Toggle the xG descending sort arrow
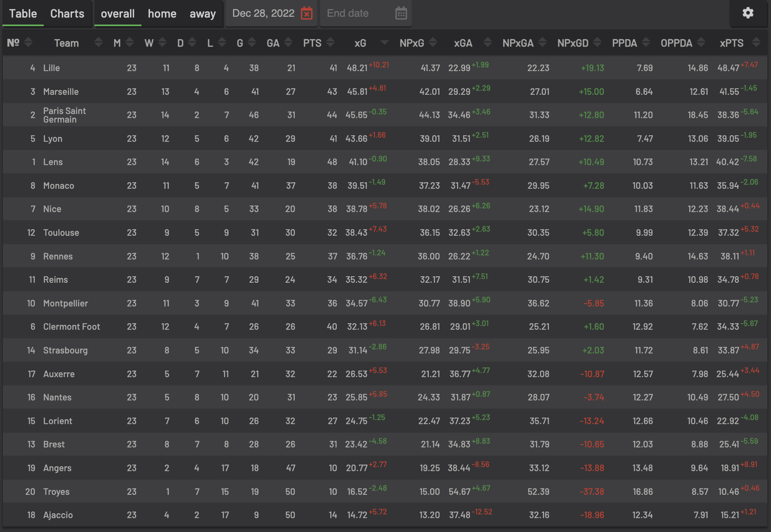The height and width of the screenshot is (532, 771). click(x=384, y=42)
